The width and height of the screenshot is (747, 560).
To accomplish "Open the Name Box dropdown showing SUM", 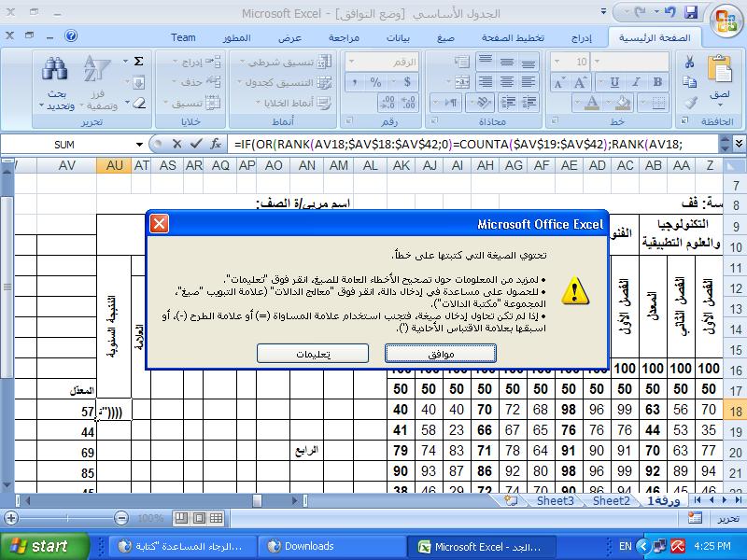I will pyautogui.click(x=139, y=145).
